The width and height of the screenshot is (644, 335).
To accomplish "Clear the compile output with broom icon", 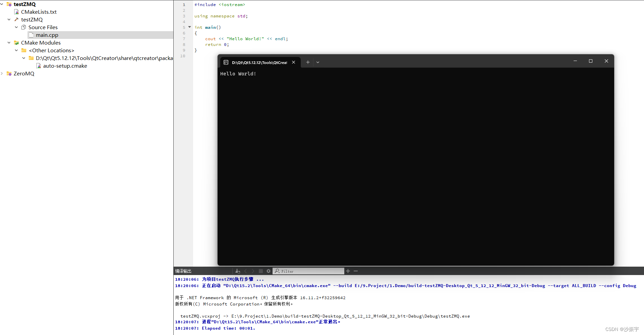I will click(238, 271).
